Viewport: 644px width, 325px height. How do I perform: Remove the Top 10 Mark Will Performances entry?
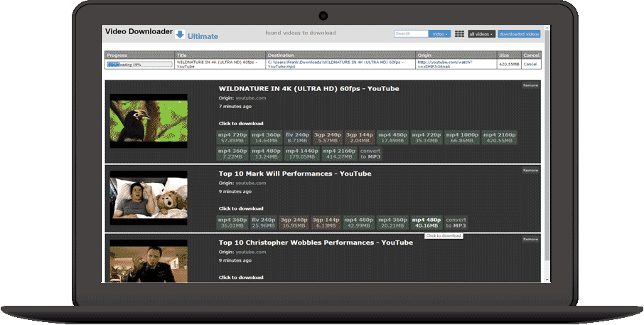pyautogui.click(x=530, y=170)
